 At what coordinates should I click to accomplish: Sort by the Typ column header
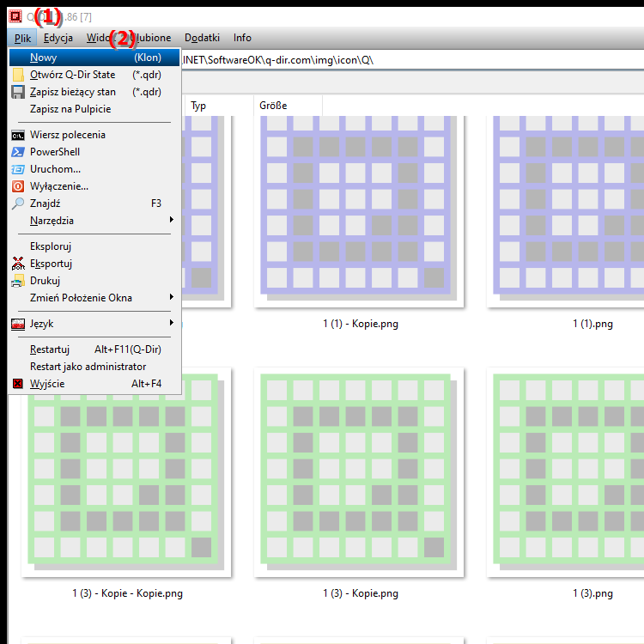pyautogui.click(x=219, y=106)
